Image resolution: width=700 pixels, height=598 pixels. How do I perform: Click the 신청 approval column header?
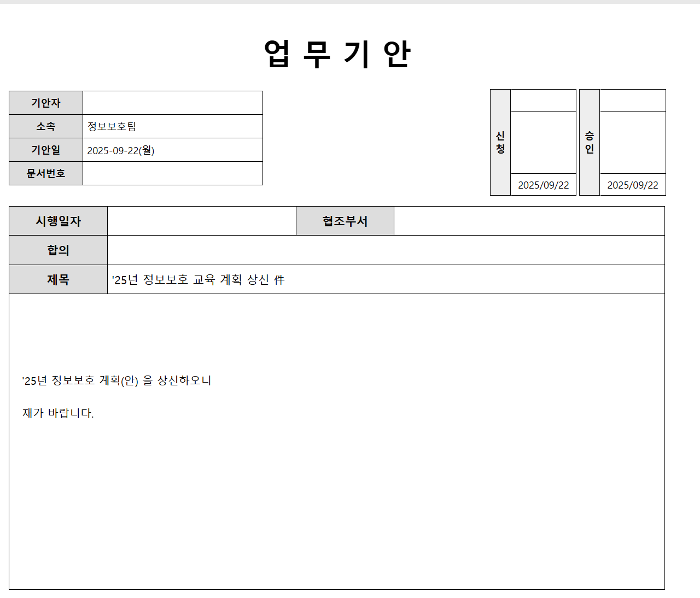pyautogui.click(x=500, y=142)
